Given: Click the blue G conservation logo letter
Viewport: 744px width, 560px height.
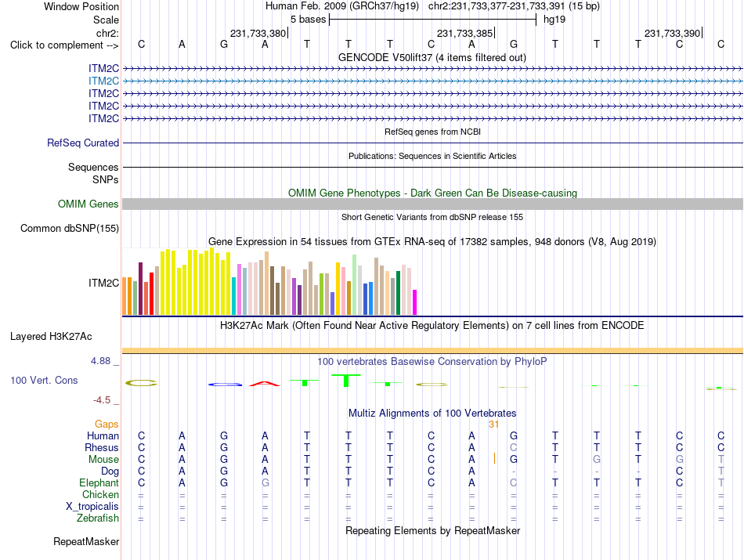Looking at the screenshot, I should coord(225,385).
